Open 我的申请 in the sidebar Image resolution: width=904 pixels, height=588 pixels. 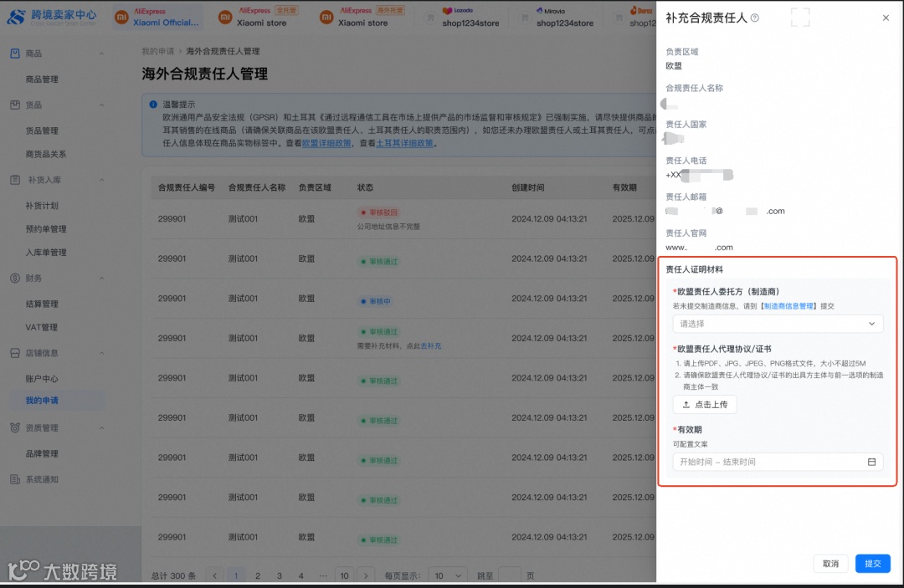42,401
